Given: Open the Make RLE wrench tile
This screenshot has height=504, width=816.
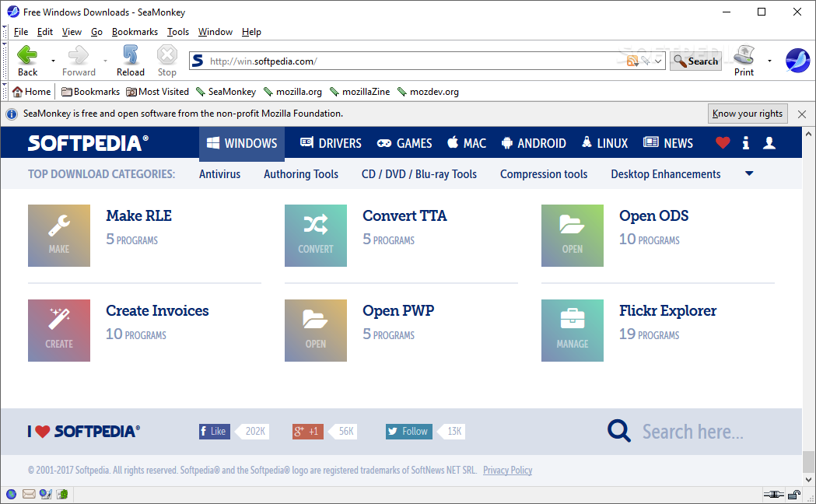Looking at the screenshot, I should coord(59,236).
